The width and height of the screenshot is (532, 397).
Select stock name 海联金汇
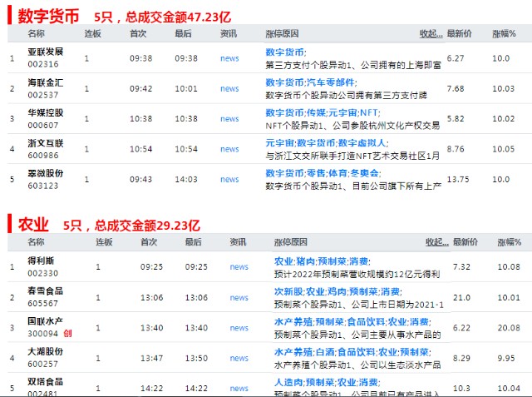[46, 82]
